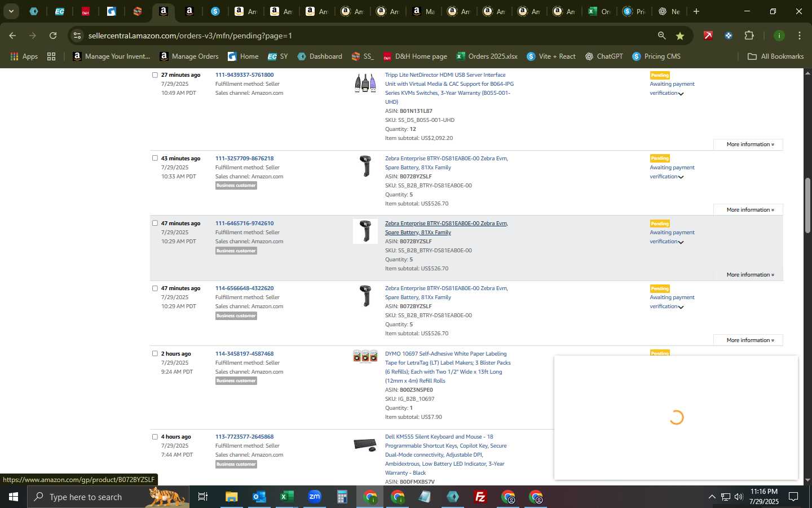Open the Pricing CMS bookmark

656,56
